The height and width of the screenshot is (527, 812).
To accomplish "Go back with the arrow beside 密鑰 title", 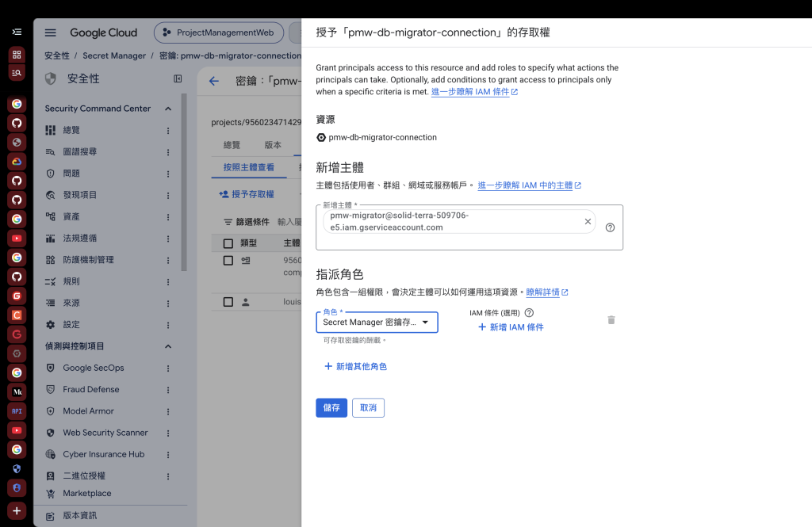I will pos(214,82).
